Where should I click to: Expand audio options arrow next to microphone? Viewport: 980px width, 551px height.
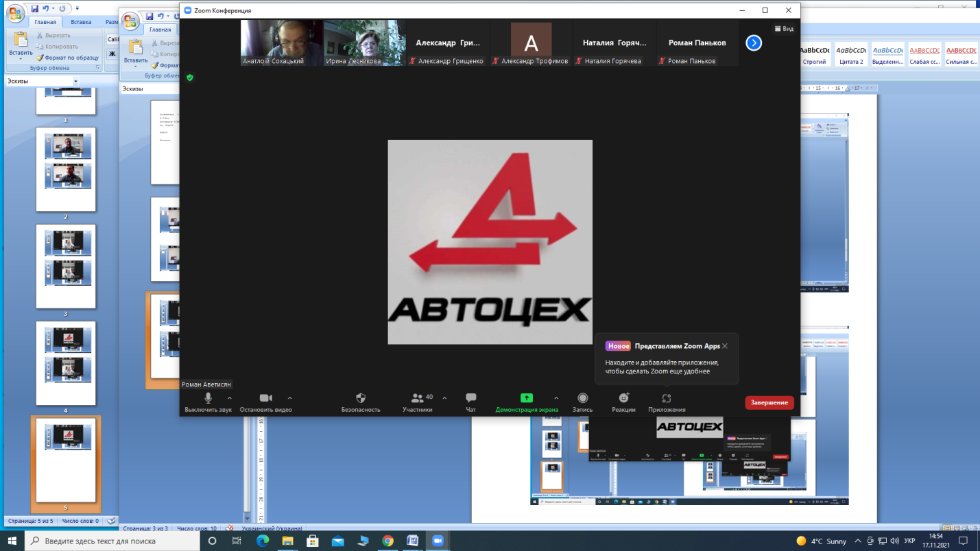point(229,397)
